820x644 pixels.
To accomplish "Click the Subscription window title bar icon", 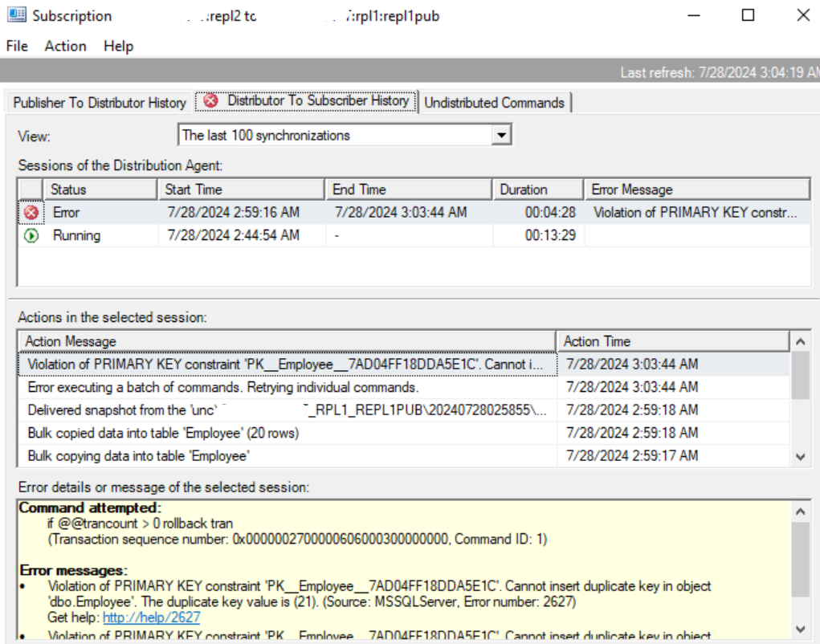I will (x=16, y=15).
